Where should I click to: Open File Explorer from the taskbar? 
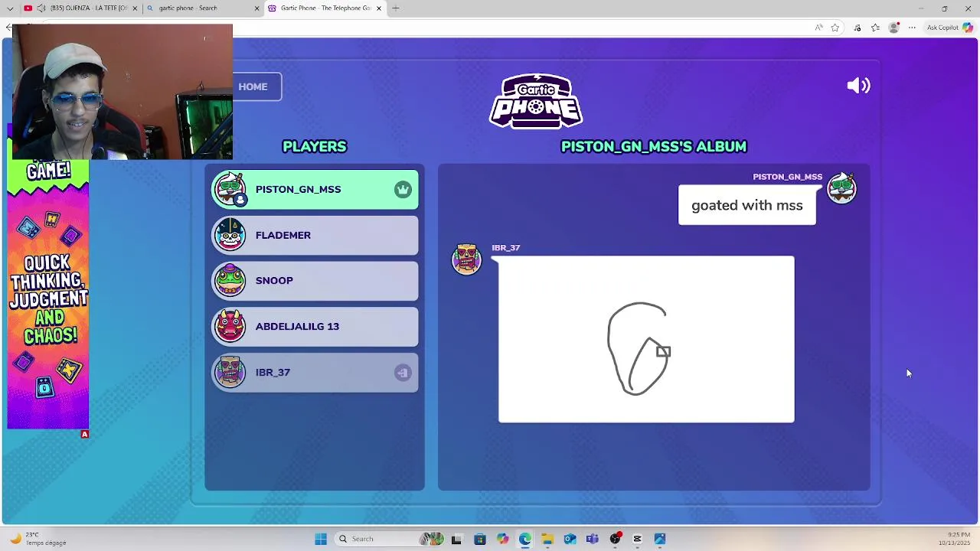pyautogui.click(x=547, y=539)
